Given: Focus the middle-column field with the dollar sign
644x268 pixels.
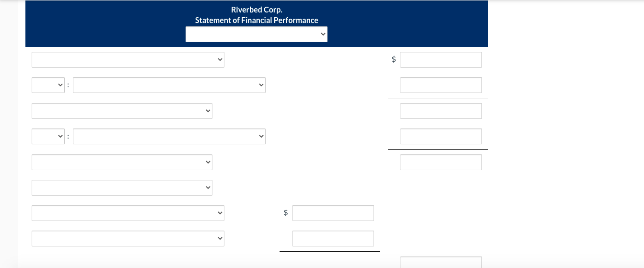Looking at the screenshot, I should tap(333, 213).
